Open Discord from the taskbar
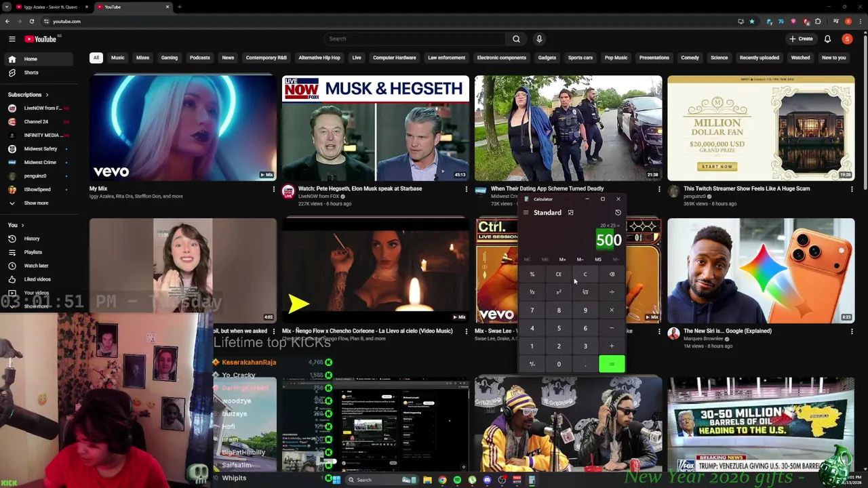868x488 pixels. coord(487,480)
